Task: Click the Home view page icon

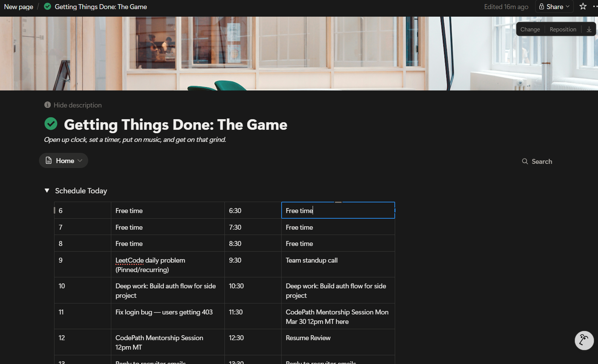Action: click(x=48, y=160)
